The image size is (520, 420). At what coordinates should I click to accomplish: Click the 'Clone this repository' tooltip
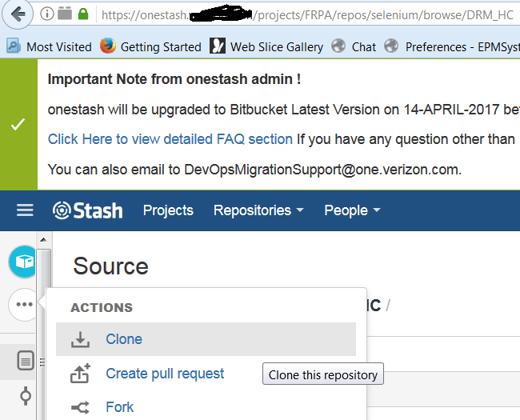(323, 374)
